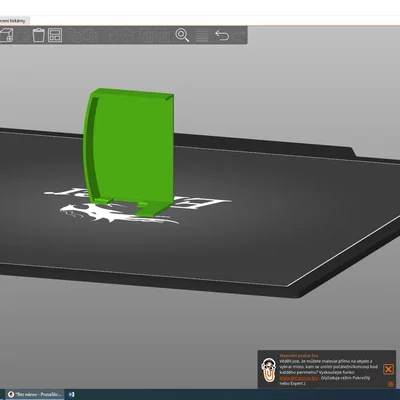Click the grayed-out Copy icon
The height and width of the screenshot is (400, 400).
tap(76, 35)
